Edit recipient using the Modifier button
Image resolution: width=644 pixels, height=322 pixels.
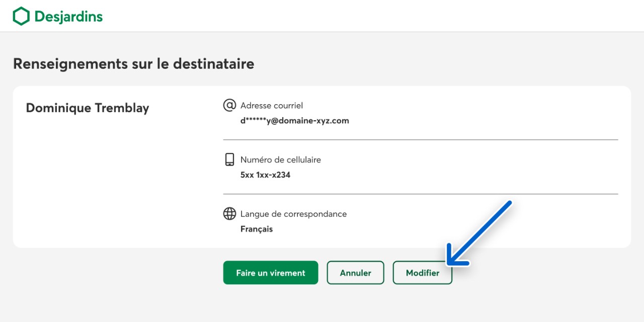(422, 273)
